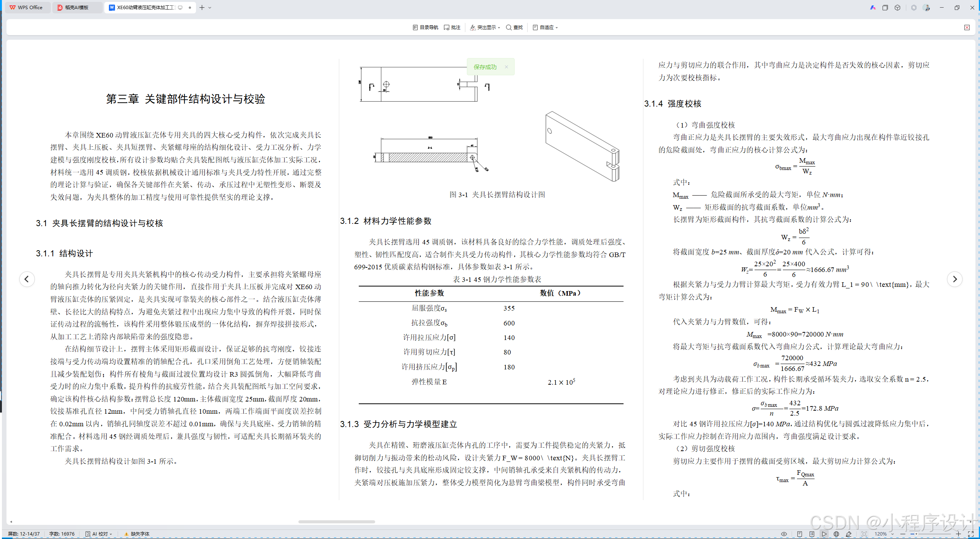Enter full screen mode icon

pos(971,534)
